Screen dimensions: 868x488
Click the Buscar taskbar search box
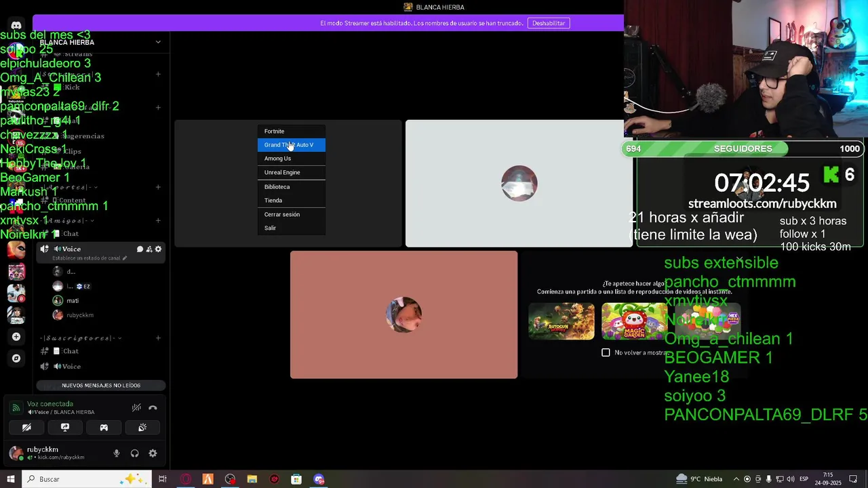coord(87,479)
